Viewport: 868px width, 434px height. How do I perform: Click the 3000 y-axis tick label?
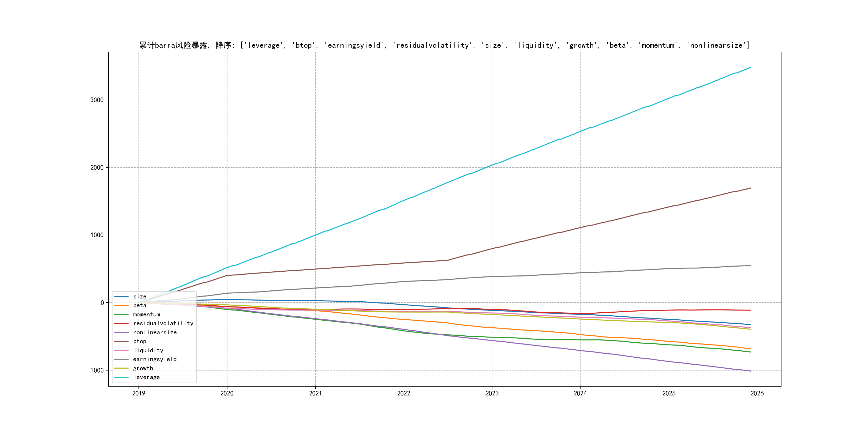[97, 100]
